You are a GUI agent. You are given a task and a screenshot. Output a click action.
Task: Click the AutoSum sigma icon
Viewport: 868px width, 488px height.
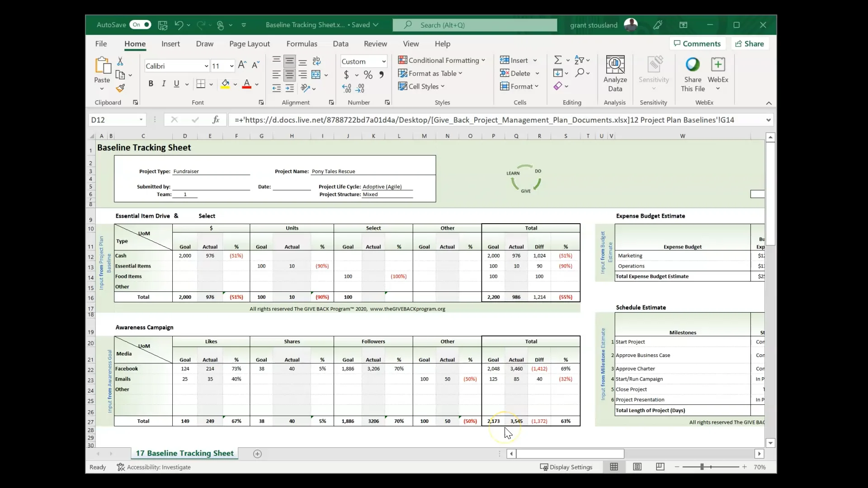point(558,60)
